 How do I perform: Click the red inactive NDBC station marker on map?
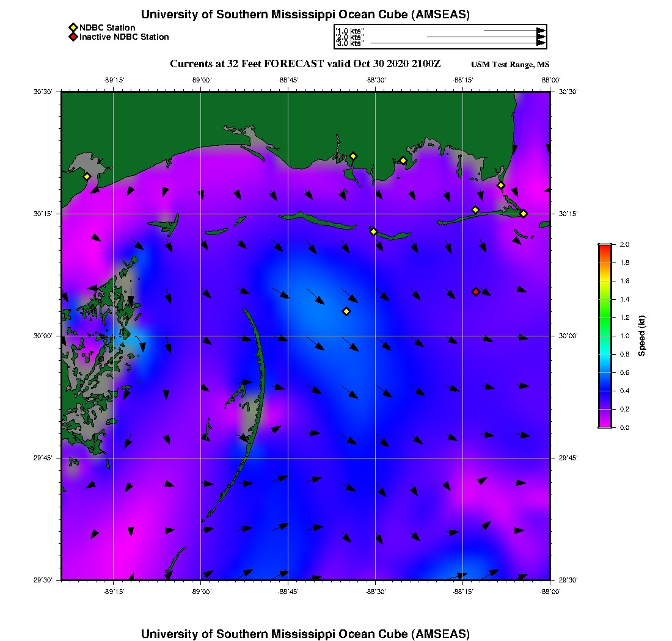(476, 292)
